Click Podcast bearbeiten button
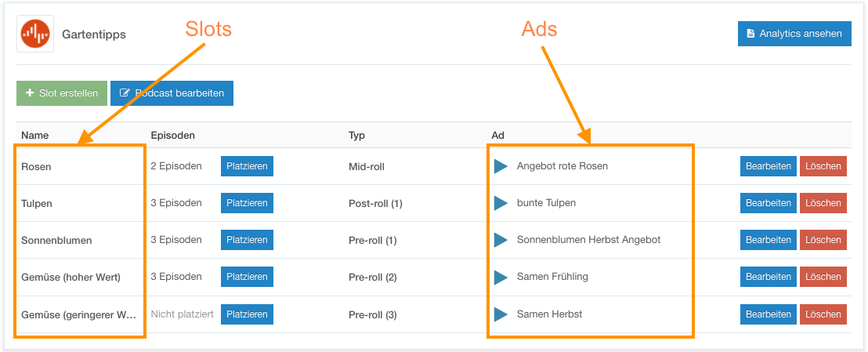The height and width of the screenshot is (352, 868). click(172, 93)
